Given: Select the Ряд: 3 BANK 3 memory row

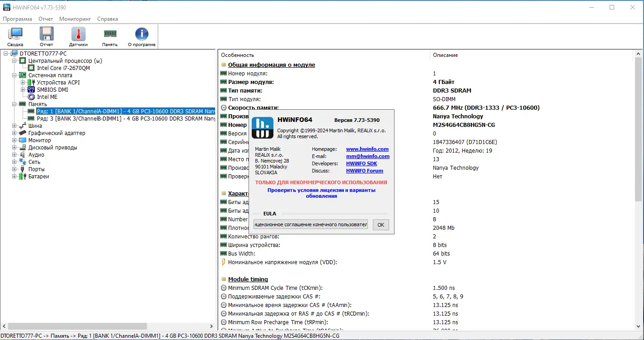Looking at the screenshot, I should pos(126,118).
